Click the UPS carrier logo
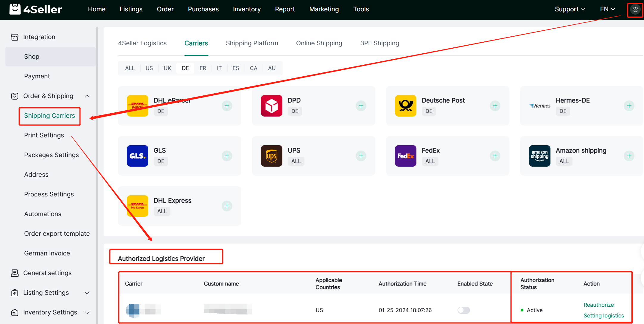This screenshot has width=644, height=324. (271, 156)
